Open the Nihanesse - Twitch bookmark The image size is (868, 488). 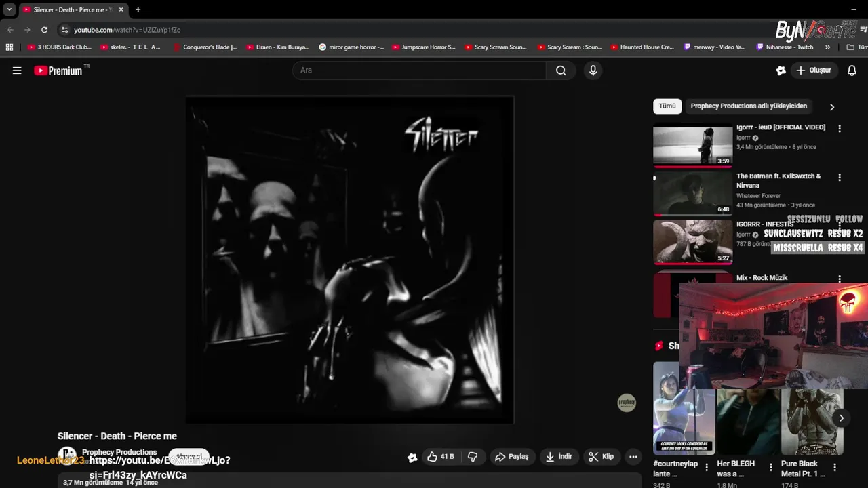point(785,47)
